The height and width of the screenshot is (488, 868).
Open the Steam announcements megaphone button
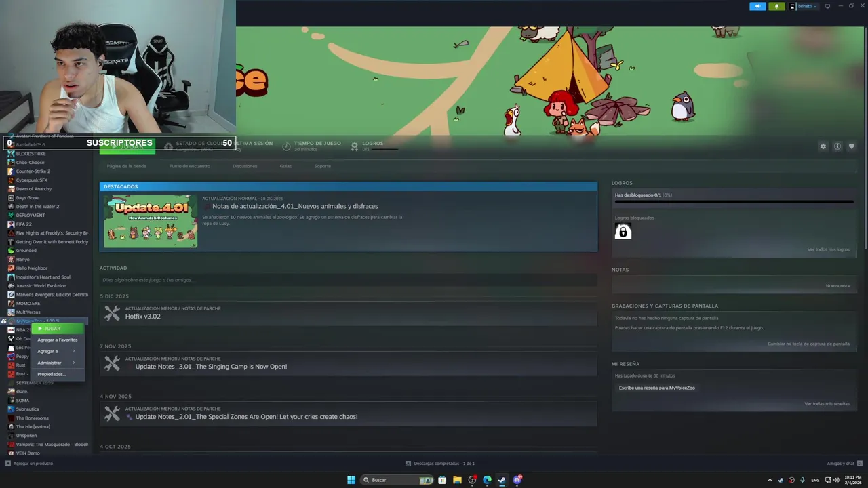point(757,6)
